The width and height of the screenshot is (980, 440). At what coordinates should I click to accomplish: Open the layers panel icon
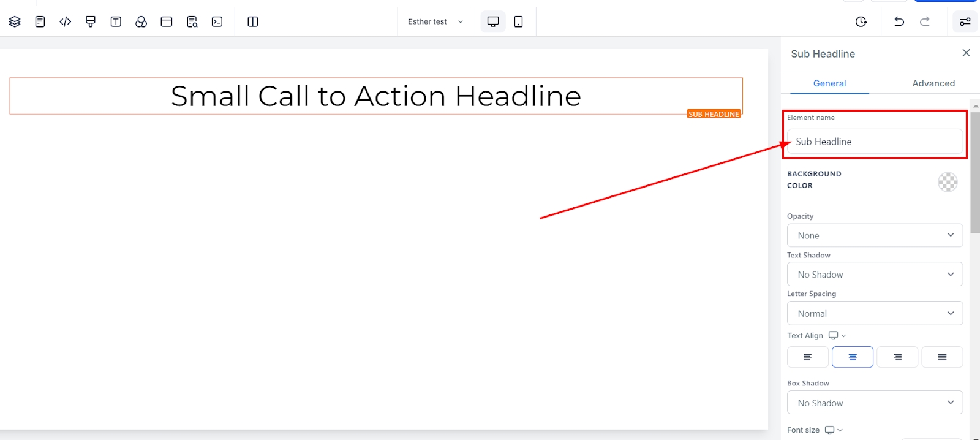click(15, 22)
